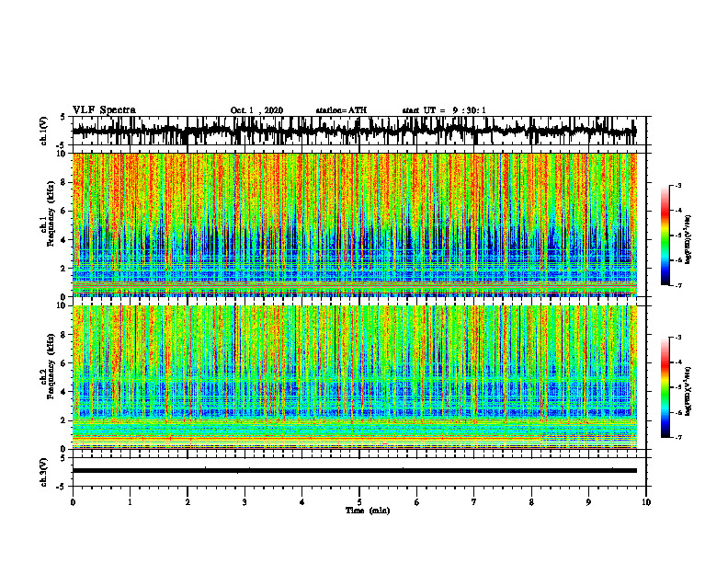Click time axis tick label "5"

(359, 502)
